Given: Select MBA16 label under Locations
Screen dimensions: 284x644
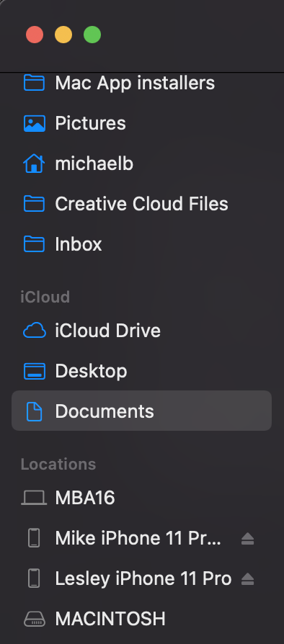Looking at the screenshot, I should click(x=85, y=498).
